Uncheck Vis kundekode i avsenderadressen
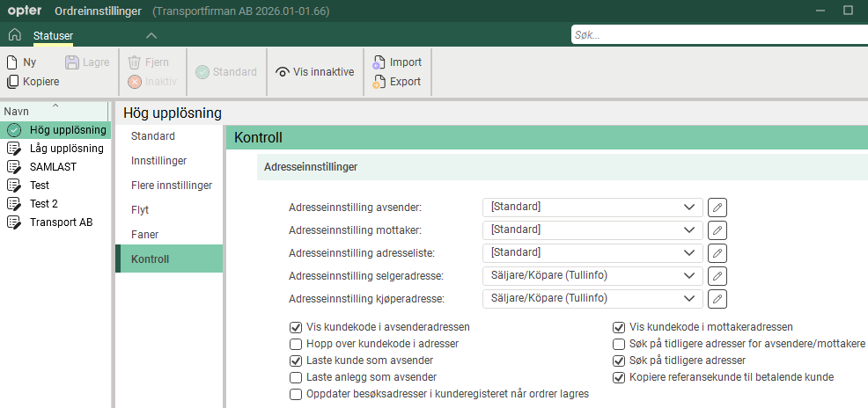The image size is (868, 408). (296, 327)
